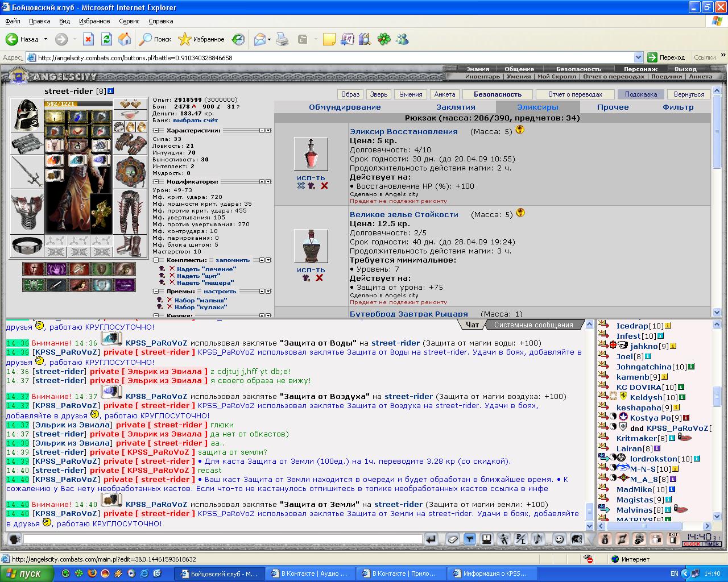Screen dimensions: 728x582
Task: Collapse the Приемы section
Action: pyautogui.click(x=156, y=292)
